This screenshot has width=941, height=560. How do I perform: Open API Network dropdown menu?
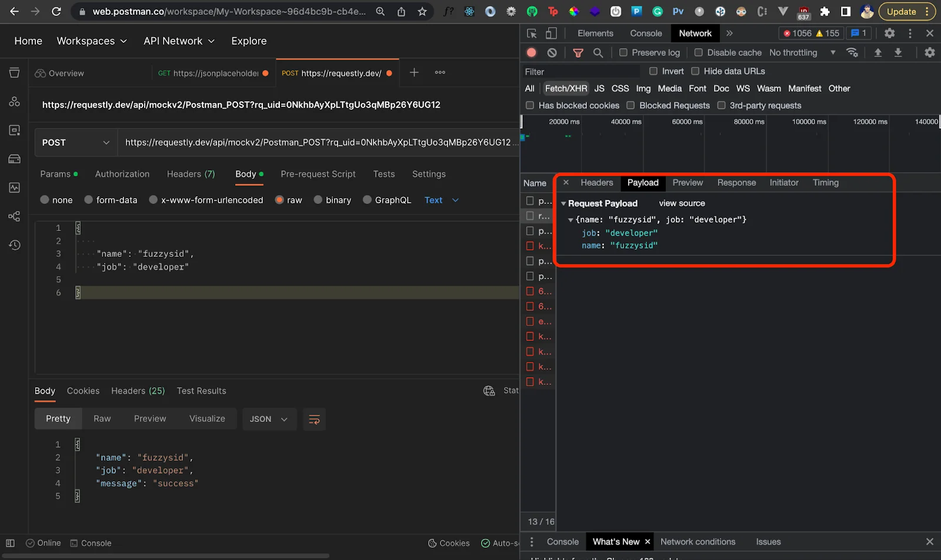click(179, 41)
